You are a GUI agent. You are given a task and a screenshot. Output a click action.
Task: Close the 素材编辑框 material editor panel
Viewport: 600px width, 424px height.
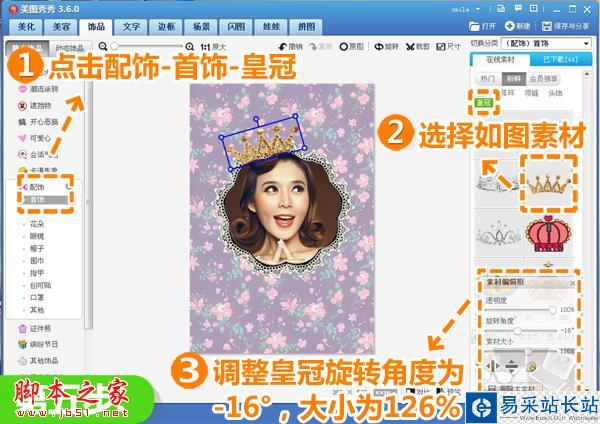[x=572, y=283]
